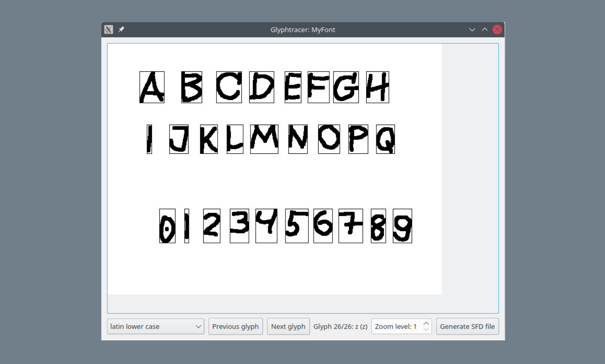The height and width of the screenshot is (364, 605).
Task: Select the boxed digit 7 glyph
Action: tap(351, 226)
